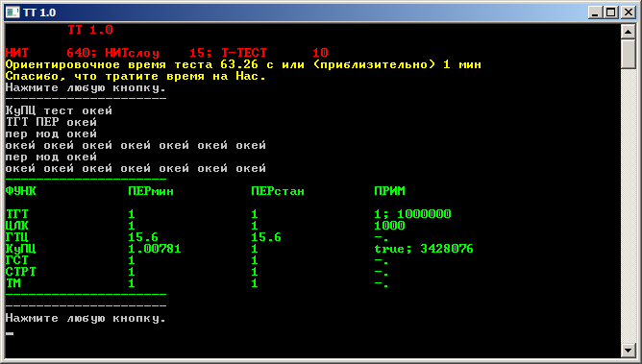This screenshot has height=364, width=642.
Task: Click the bottom 'Нажмите любую кнопку.' prompt
Action: coord(86,318)
